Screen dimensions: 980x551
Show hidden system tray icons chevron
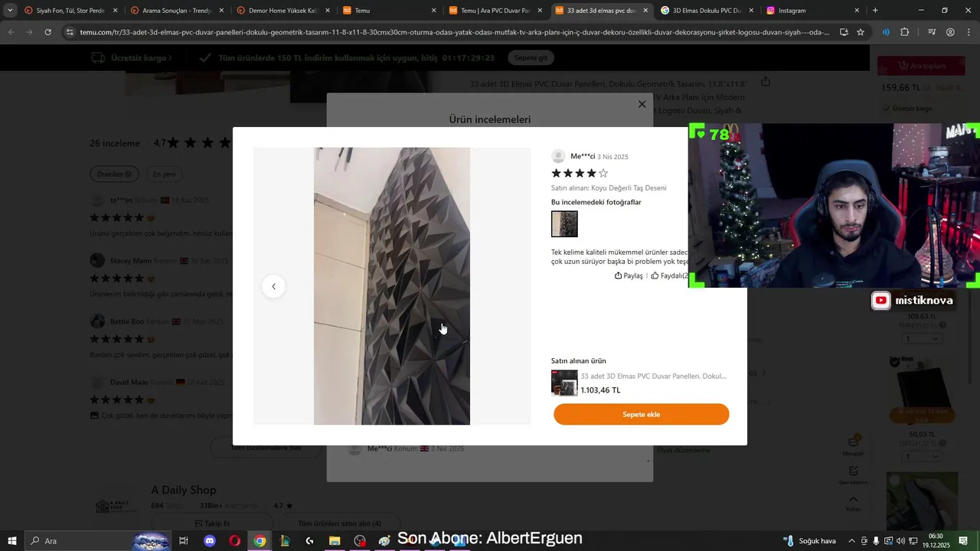(x=851, y=541)
